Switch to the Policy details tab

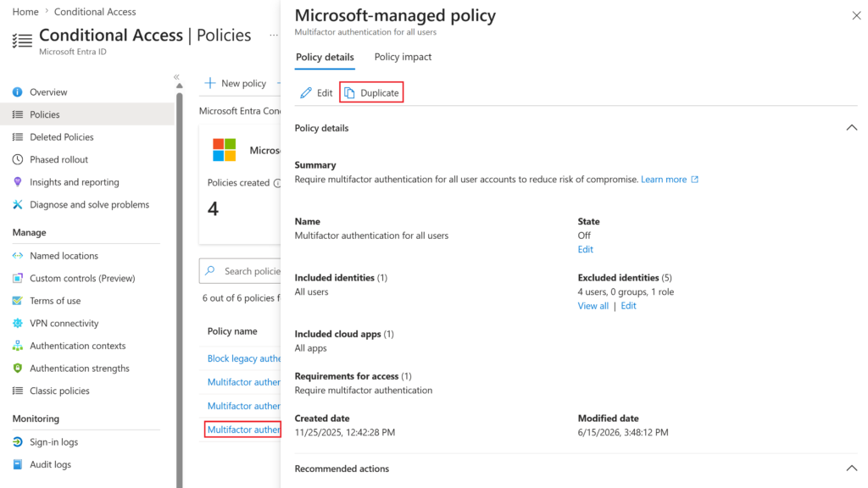pos(325,57)
